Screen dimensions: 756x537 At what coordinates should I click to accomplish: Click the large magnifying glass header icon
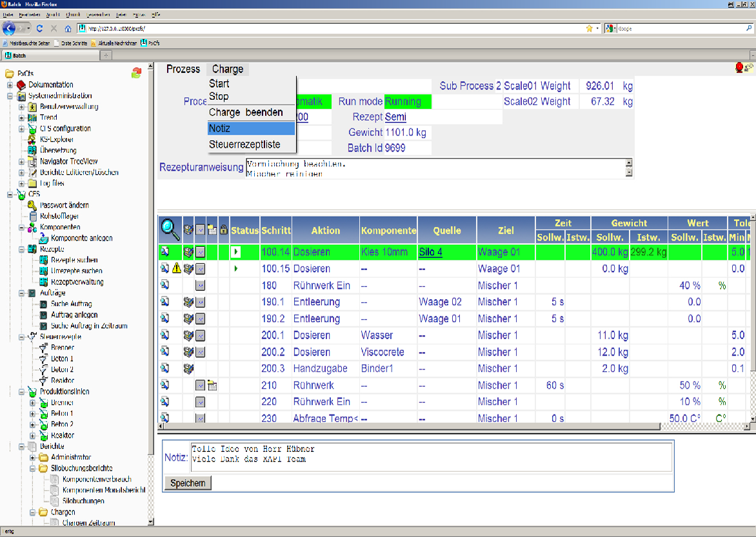170,229
